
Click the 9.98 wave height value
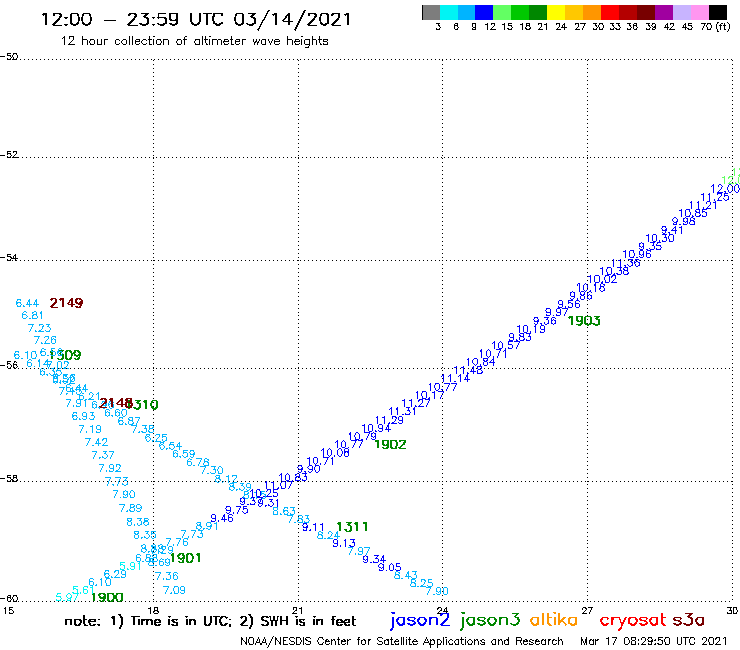tap(683, 221)
